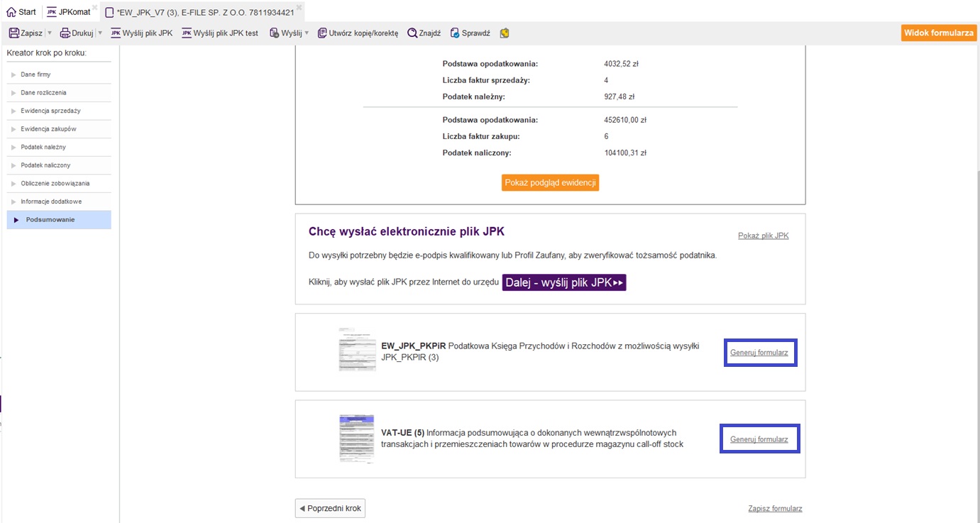Image resolution: width=980 pixels, height=523 pixels.
Task: Click the Drukuj printer icon
Action: [65, 33]
